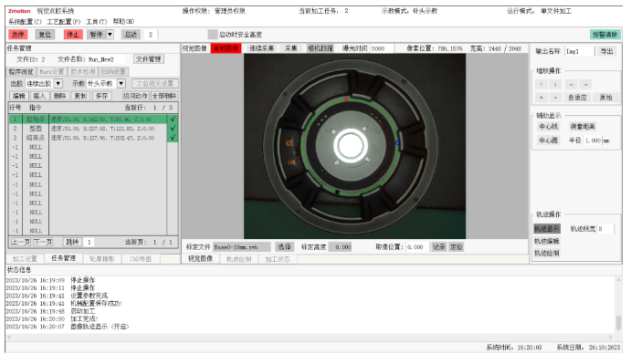This screenshot has height=364, width=631.
Task: Switch to the 轨迹绘制 tab
Action: (238, 259)
